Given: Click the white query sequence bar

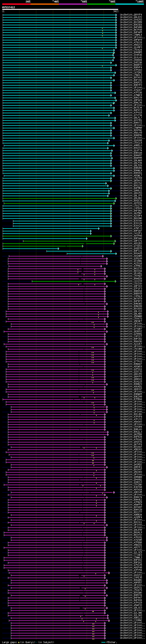Looking at the screenshot, I should tap(60, 9).
